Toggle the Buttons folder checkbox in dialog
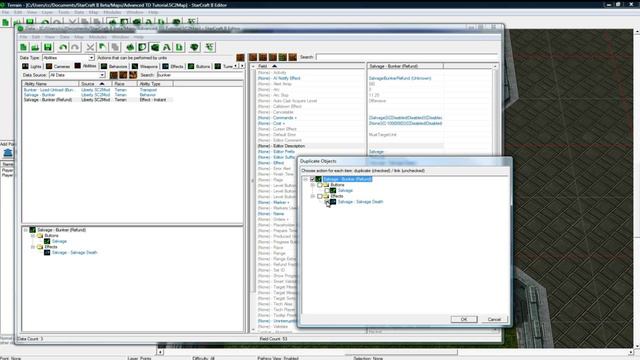 point(320,185)
